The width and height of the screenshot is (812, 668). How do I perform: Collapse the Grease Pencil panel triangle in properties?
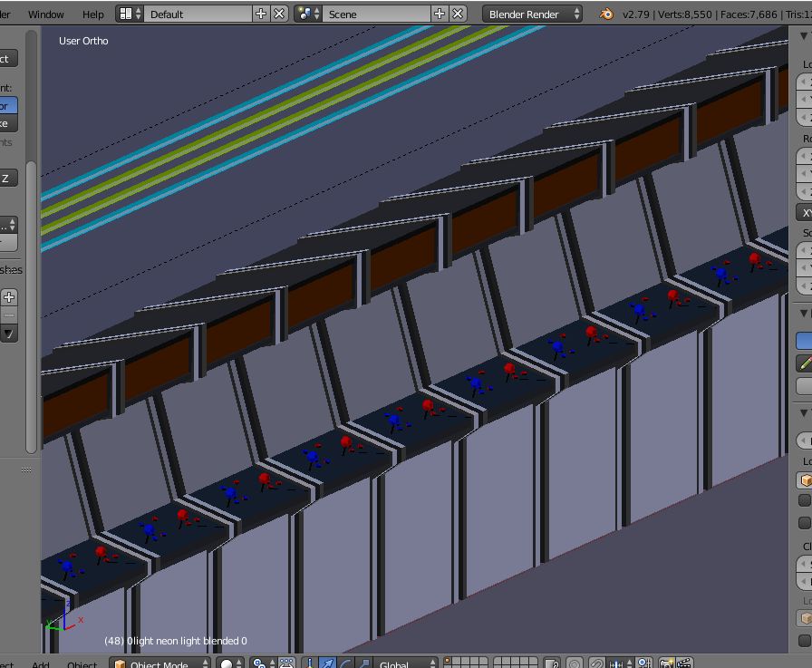(803, 314)
